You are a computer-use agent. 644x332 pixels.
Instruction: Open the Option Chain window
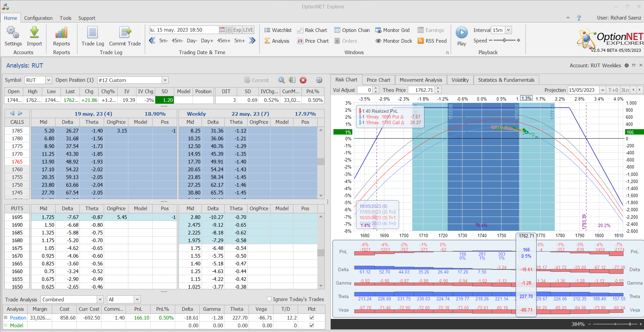pyautogui.click(x=352, y=30)
